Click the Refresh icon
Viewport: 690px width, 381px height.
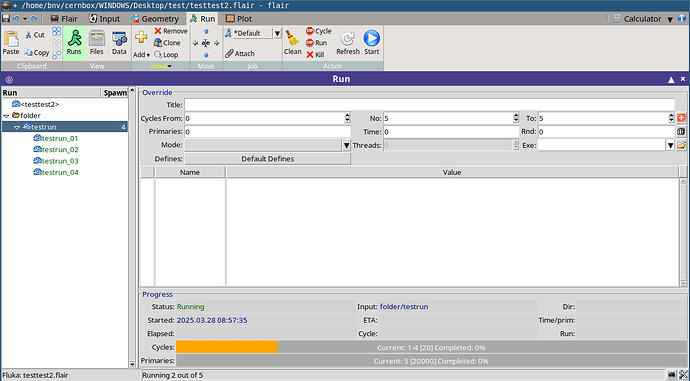tap(348, 39)
